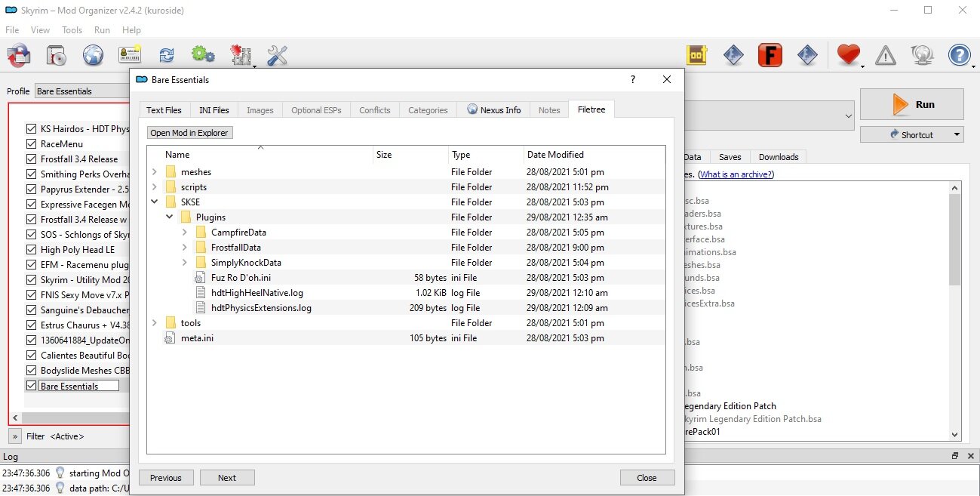Click the light bulb log entry icon

click(60, 473)
